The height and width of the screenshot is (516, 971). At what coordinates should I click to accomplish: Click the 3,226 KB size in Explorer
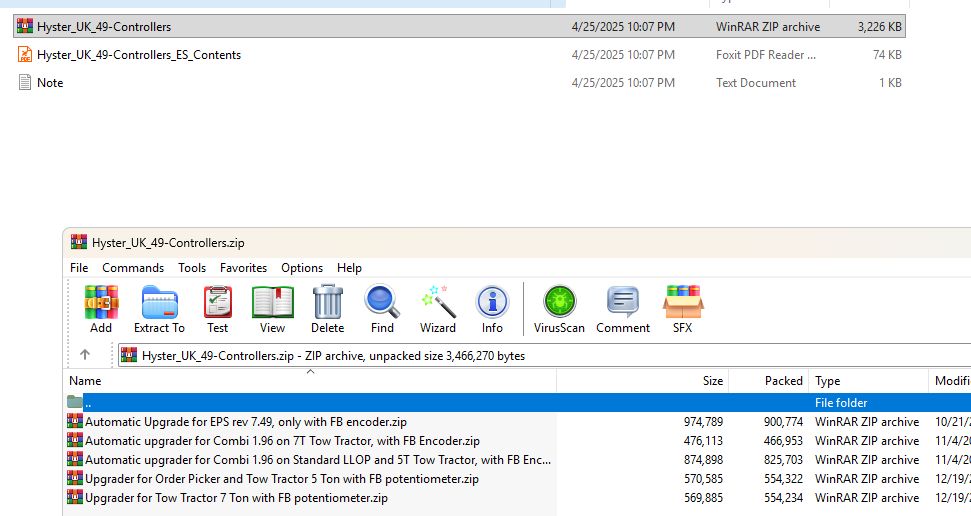879,27
